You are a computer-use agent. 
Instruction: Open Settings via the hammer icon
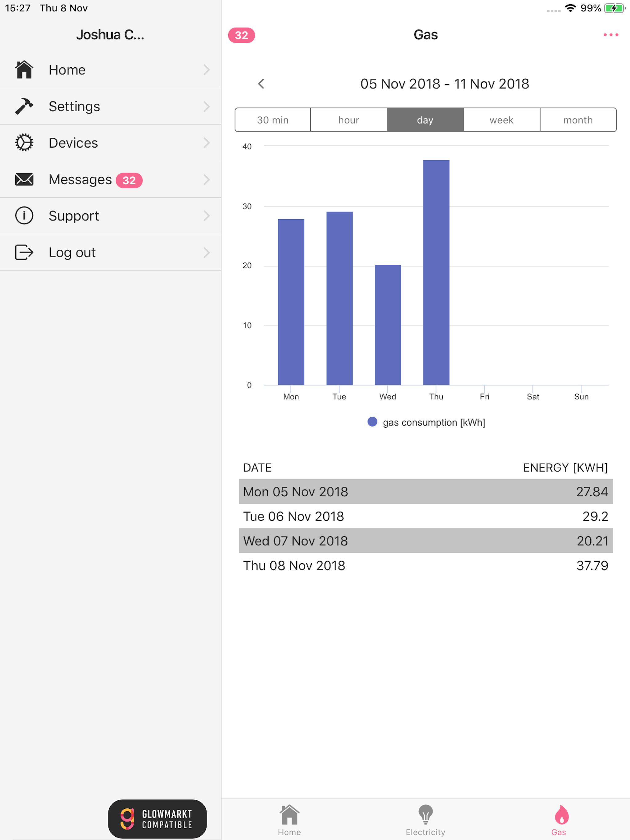click(24, 106)
